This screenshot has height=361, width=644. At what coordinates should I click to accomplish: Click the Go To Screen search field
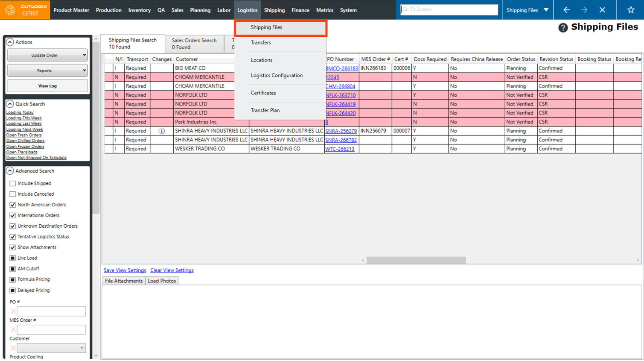click(x=449, y=9)
